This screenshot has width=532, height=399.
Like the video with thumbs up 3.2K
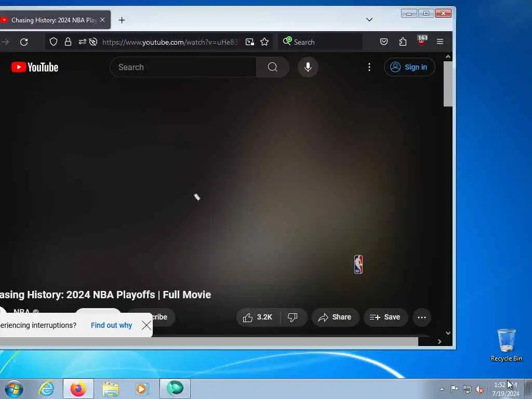pos(258,317)
